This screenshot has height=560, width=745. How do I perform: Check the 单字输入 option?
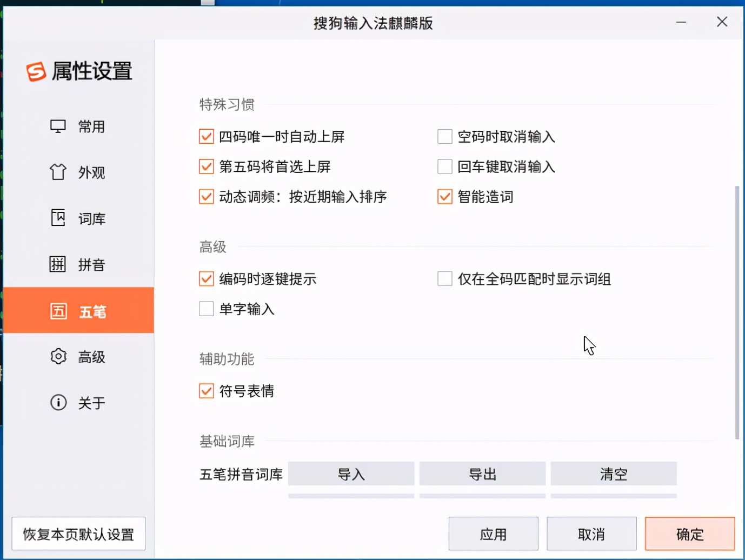207,309
